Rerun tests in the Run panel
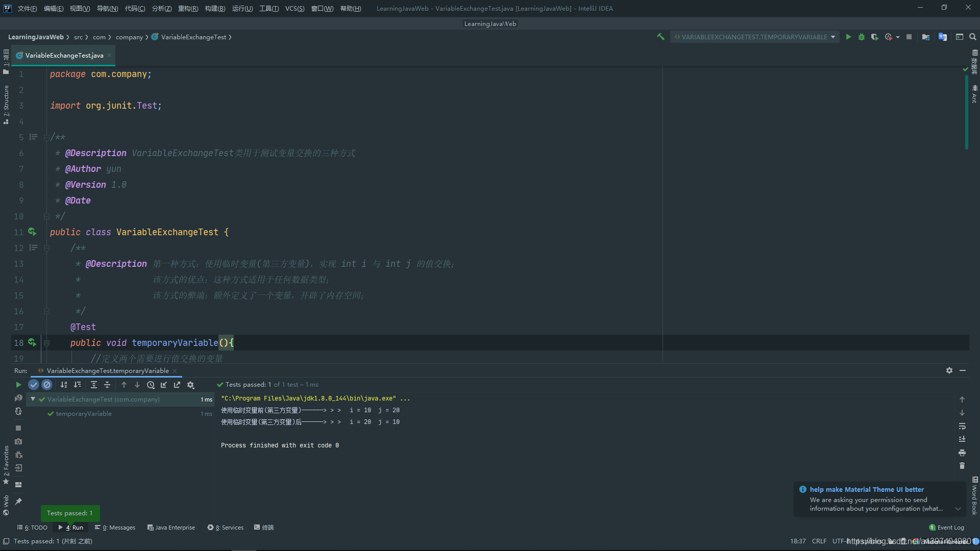 tap(18, 385)
